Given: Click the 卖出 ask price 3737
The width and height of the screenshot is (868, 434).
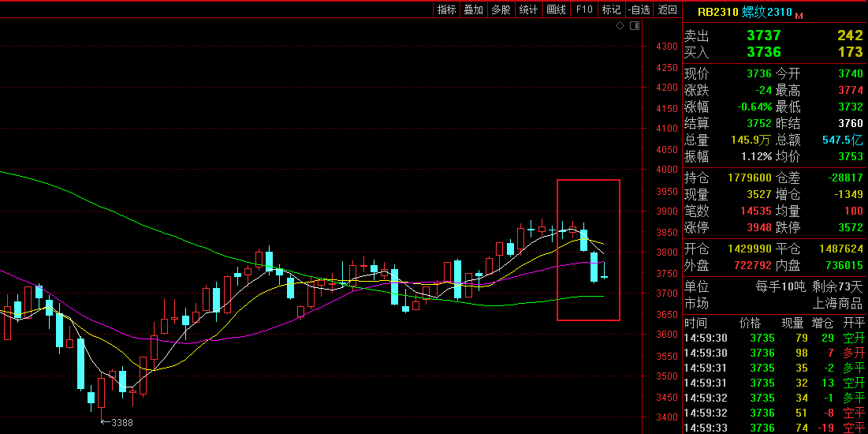Looking at the screenshot, I should [763, 36].
